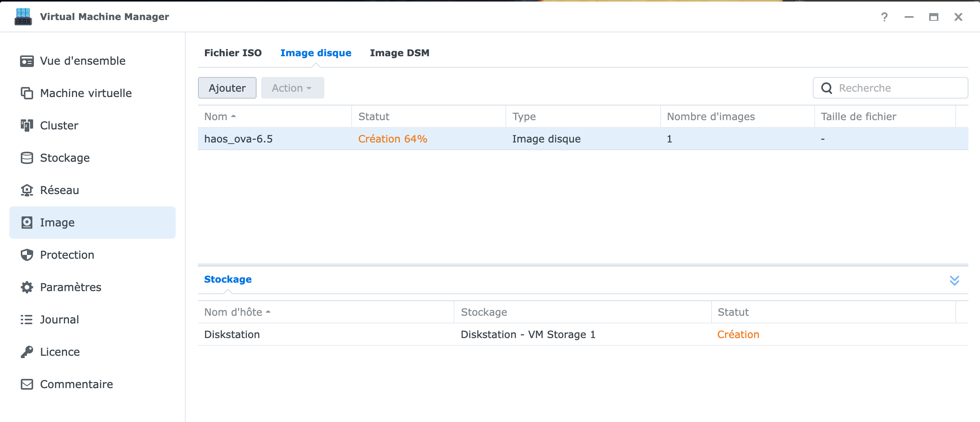Select the Stockage detail tab
This screenshot has height=422, width=980.
[228, 279]
